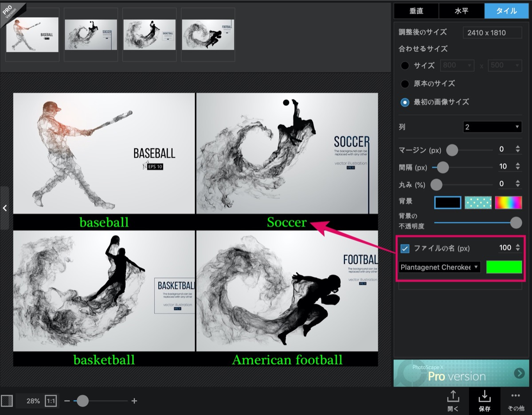This screenshot has width=532, height=415.
Task: Uncheck the ファイルの名 checkbox
Action: [405, 248]
